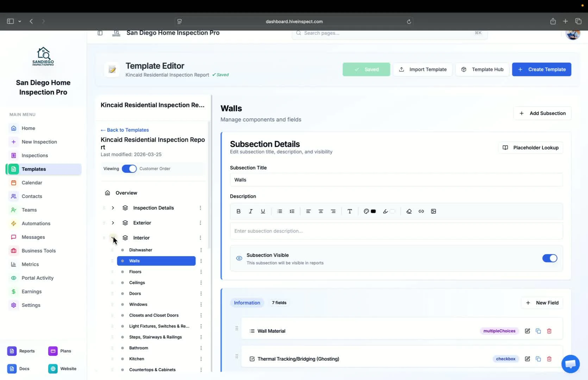Insert a bulleted list in description

280,211
